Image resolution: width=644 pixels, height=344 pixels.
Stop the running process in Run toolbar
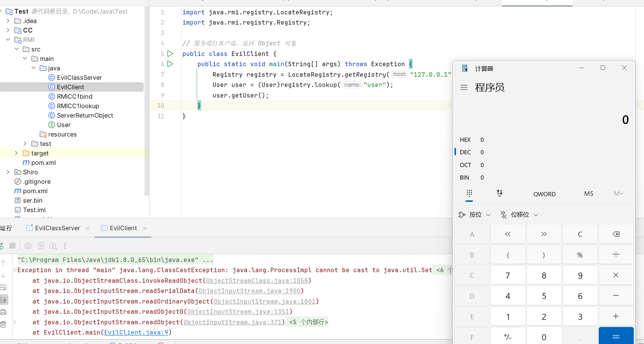pos(12,246)
